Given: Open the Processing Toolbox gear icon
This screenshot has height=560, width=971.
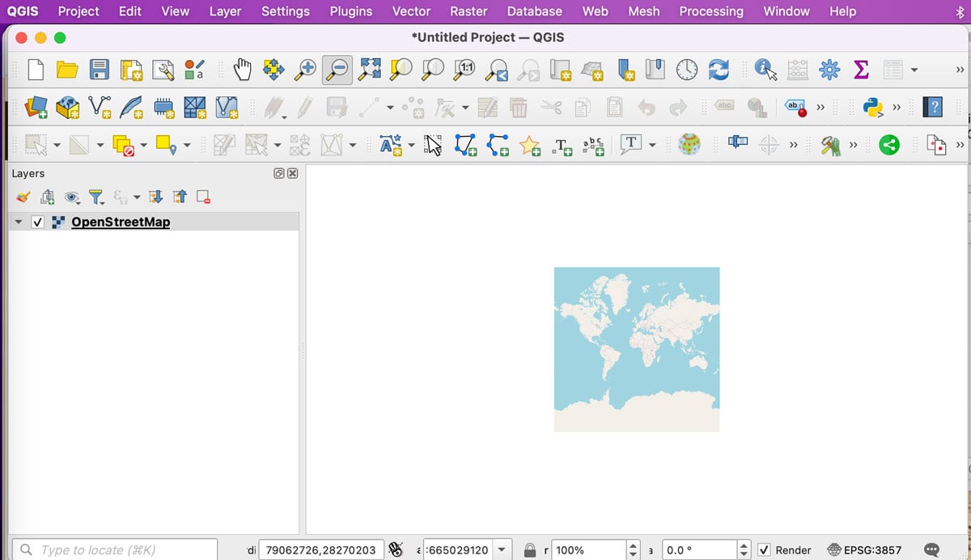Looking at the screenshot, I should (x=829, y=70).
